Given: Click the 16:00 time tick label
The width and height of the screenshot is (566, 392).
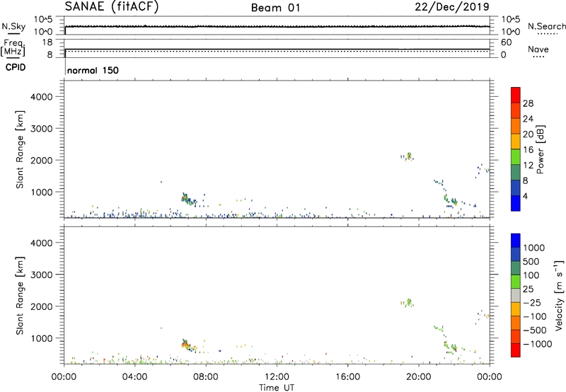Looking at the screenshot, I should pos(347,377).
